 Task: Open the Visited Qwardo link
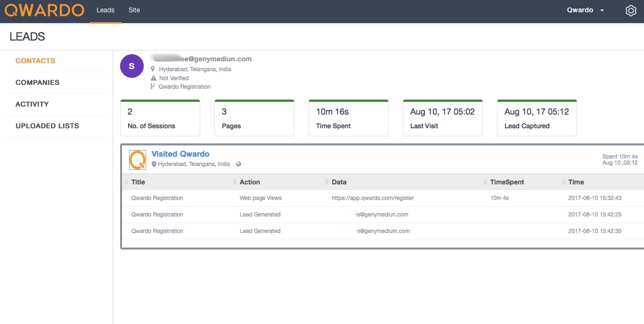click(x=180, y=154)
